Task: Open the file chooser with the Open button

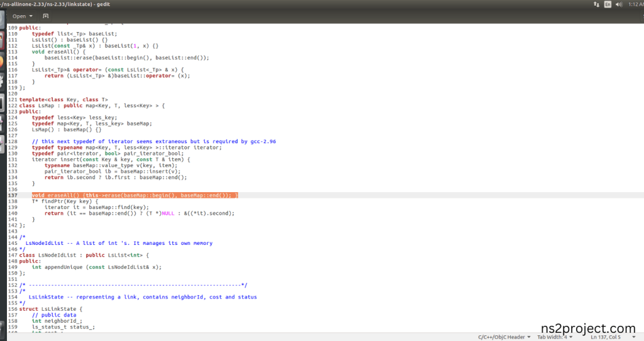Action: pos(22,16)
